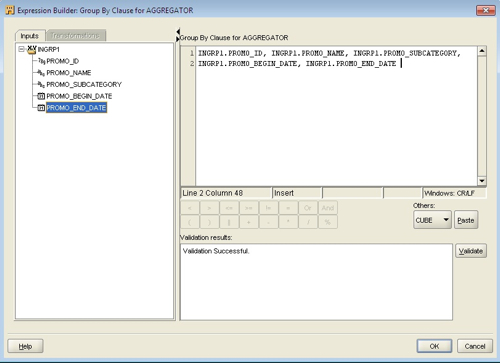The image size is (500, 363).
Task: Click the plus operator button
Action: coord(249,222)
